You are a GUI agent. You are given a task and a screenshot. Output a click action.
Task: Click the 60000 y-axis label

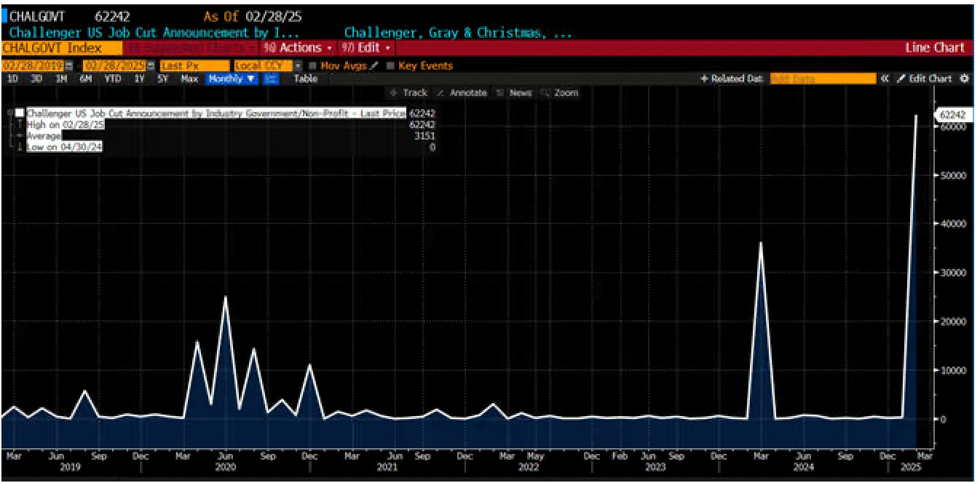952,126
